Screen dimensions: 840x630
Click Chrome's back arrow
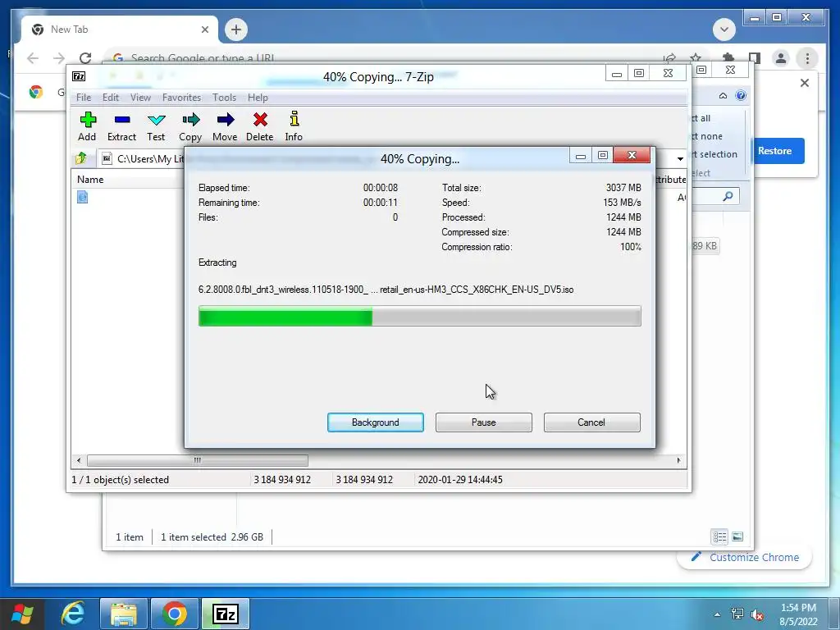(33, 58)
